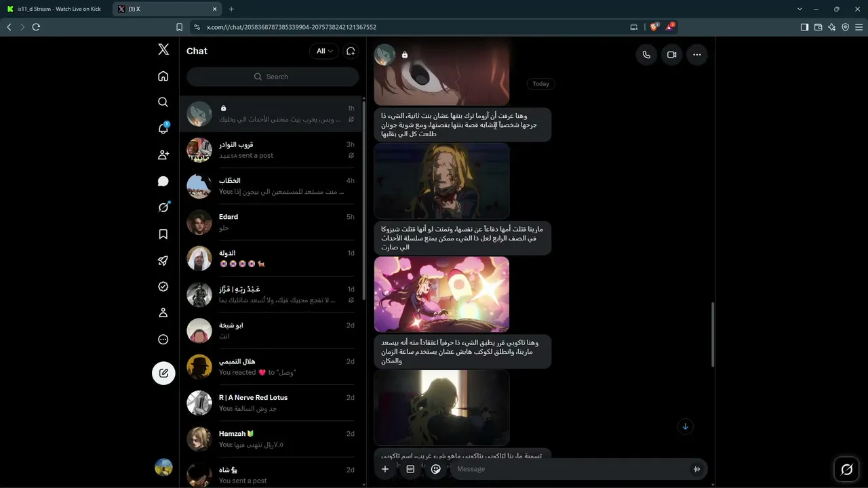
Task: Open the locked chat at list top
Action: pos(271,114)
